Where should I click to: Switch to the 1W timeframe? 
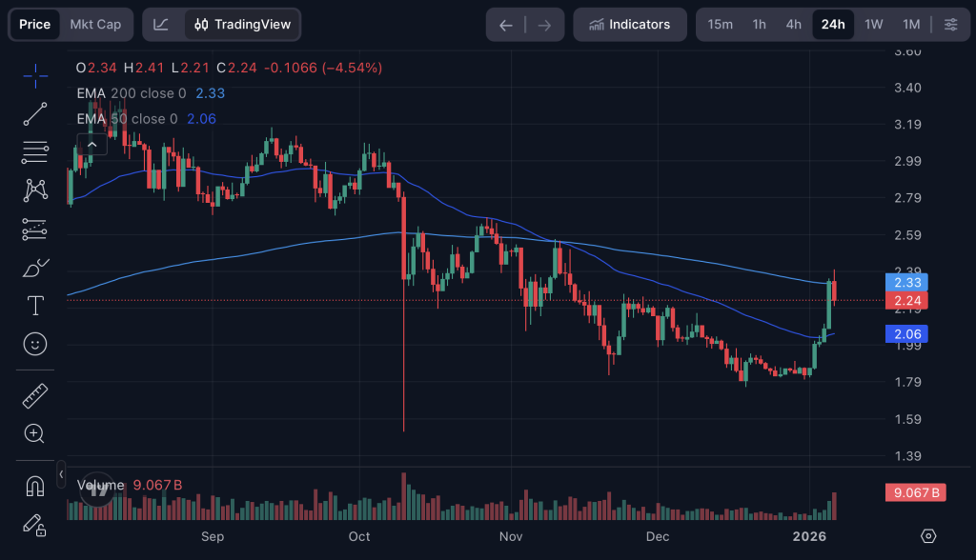click(x=873, y=24)
